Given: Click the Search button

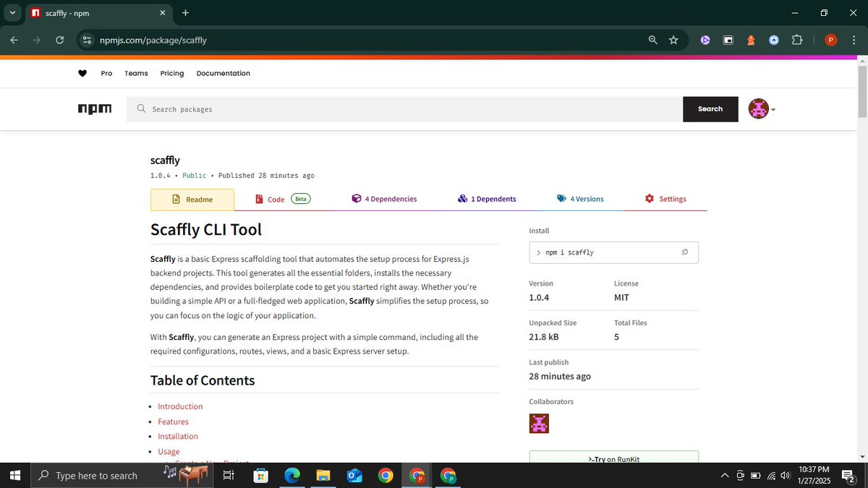Looking at the screenshot, I should click(x=710, y=109).
